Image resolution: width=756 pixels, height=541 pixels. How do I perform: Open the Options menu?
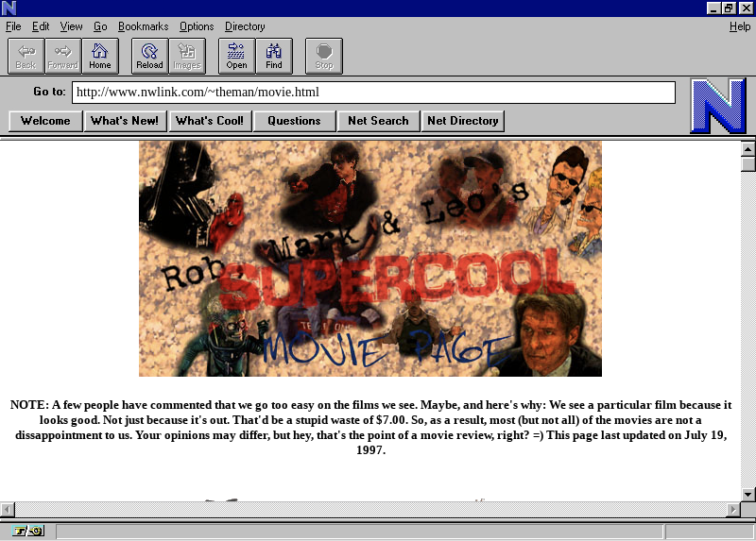pyautogui.click(x=197, y=26)
